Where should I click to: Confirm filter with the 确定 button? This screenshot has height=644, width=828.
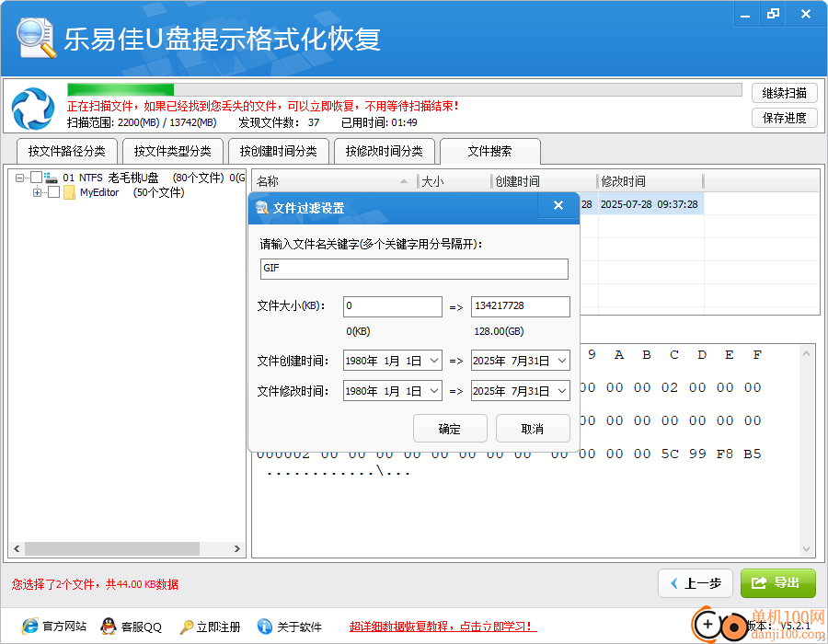450,429
